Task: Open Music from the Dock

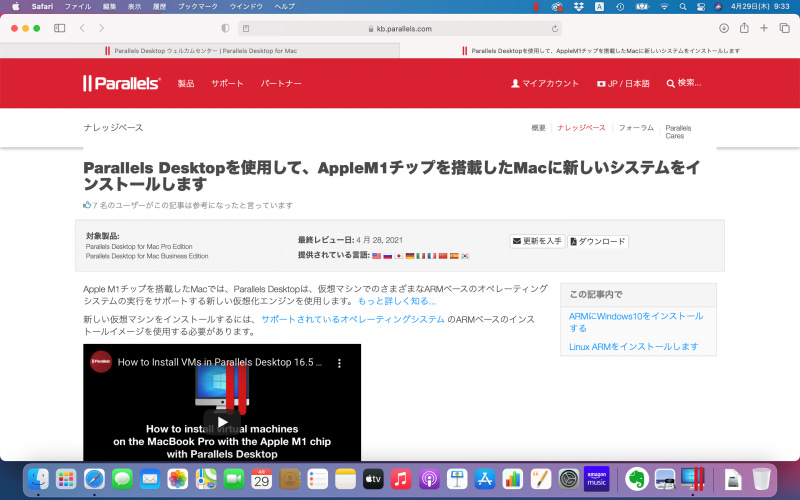Action: point(401,479)
